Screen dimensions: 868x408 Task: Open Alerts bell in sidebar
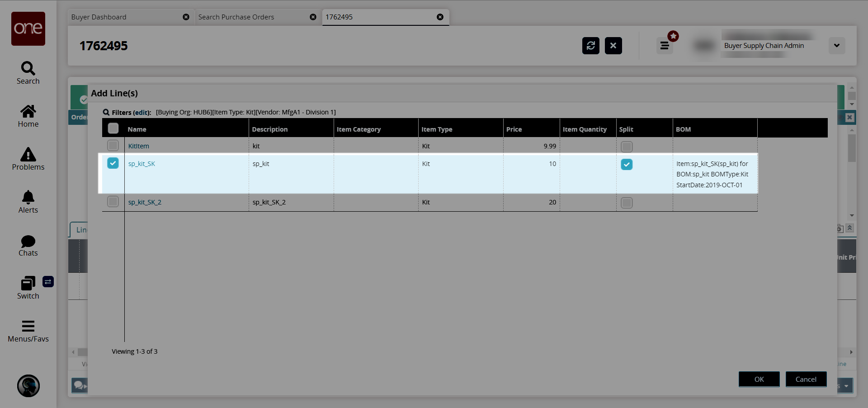tap(28, 202)
